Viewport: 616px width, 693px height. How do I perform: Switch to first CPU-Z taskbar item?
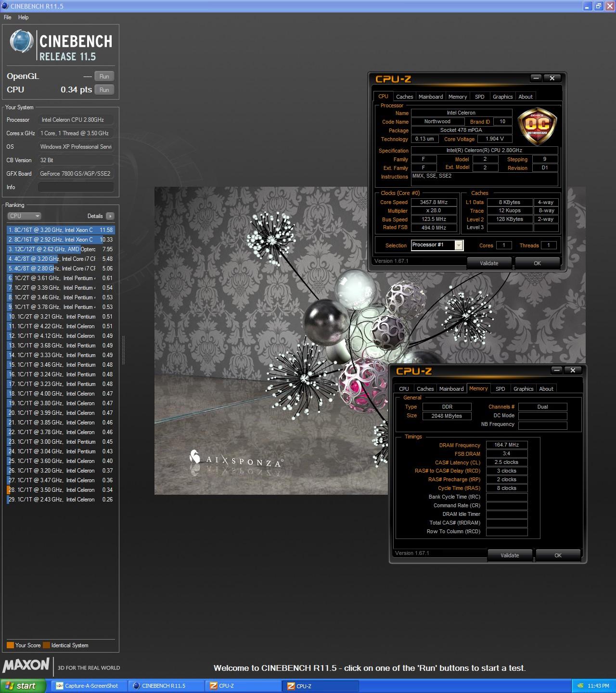tap(244, 686)
